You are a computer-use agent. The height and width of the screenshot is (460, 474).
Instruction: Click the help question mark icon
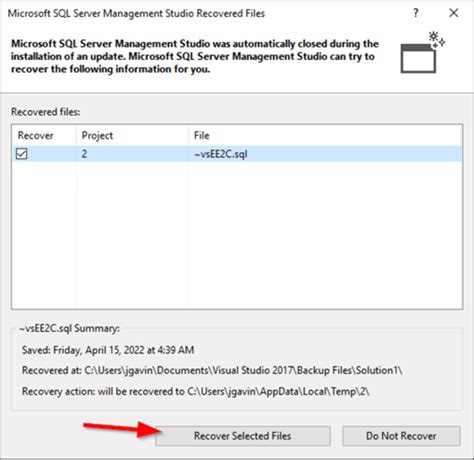pos(416,13)
